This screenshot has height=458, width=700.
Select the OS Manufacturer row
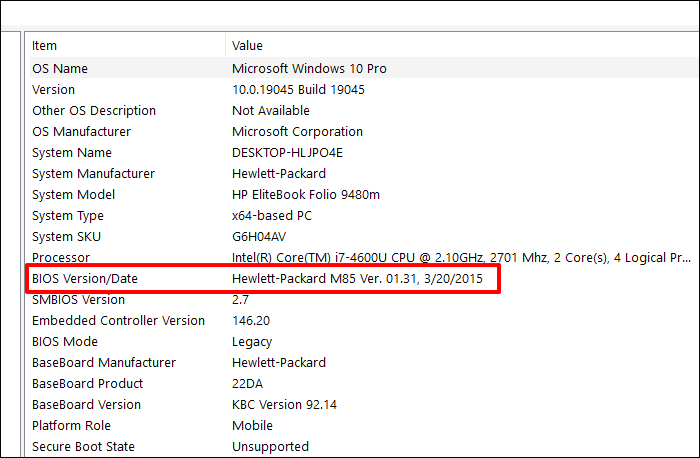point(81,132)
